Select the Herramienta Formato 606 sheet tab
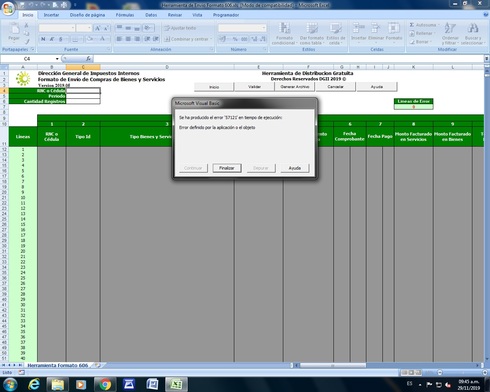This screenshot has width=490, height=392. [x=57, y=365]
